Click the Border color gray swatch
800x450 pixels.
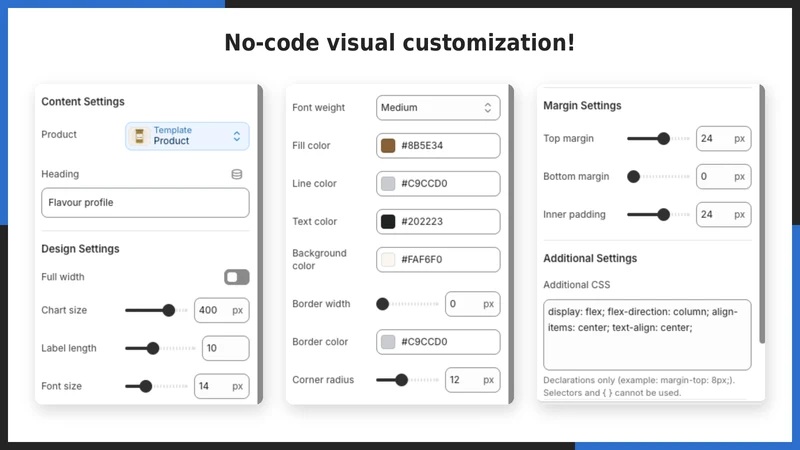click(388, 342)
